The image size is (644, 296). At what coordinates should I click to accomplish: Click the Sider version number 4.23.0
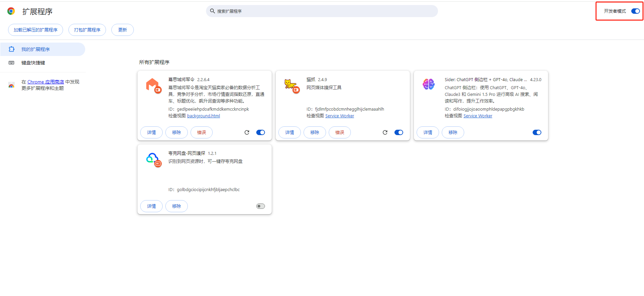tap(536, 80)
